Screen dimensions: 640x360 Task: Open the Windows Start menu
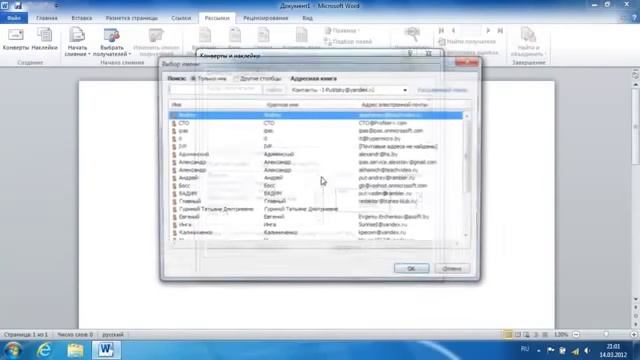tap(13, 350)
